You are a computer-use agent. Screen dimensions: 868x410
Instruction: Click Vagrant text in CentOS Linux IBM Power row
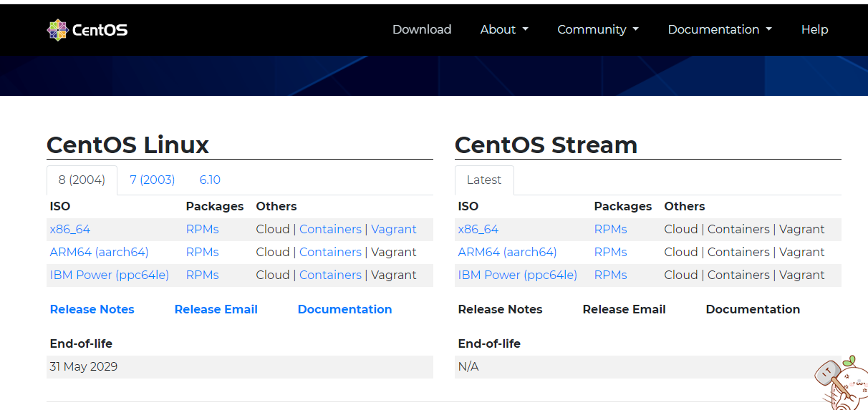394,275
